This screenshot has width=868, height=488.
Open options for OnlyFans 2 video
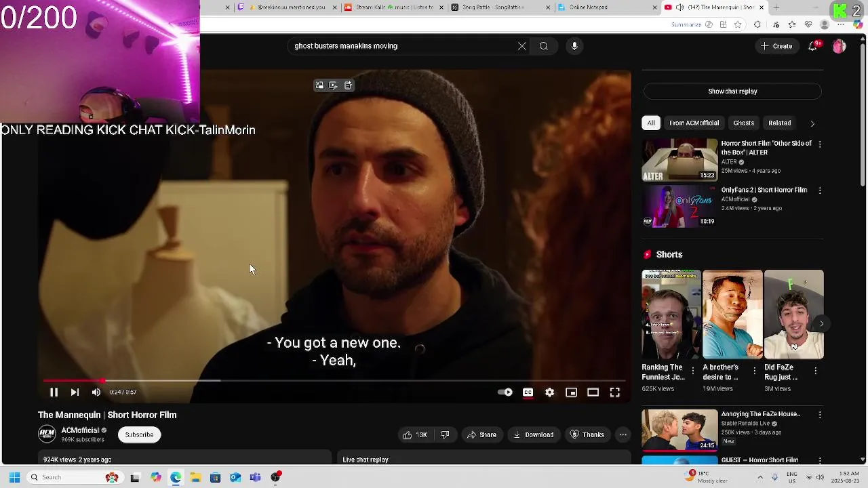[820, 190]
